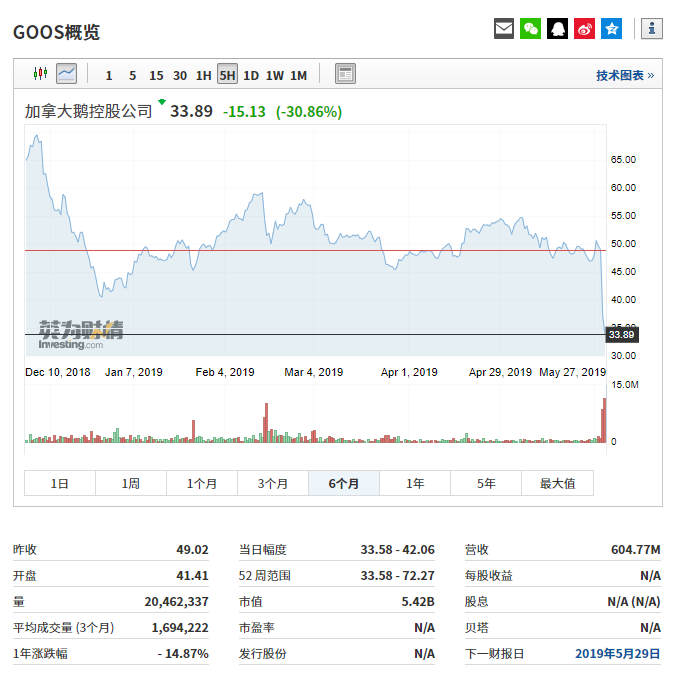Select the 1H interval
The image size is (678, 677).
(x=204, y=76)
